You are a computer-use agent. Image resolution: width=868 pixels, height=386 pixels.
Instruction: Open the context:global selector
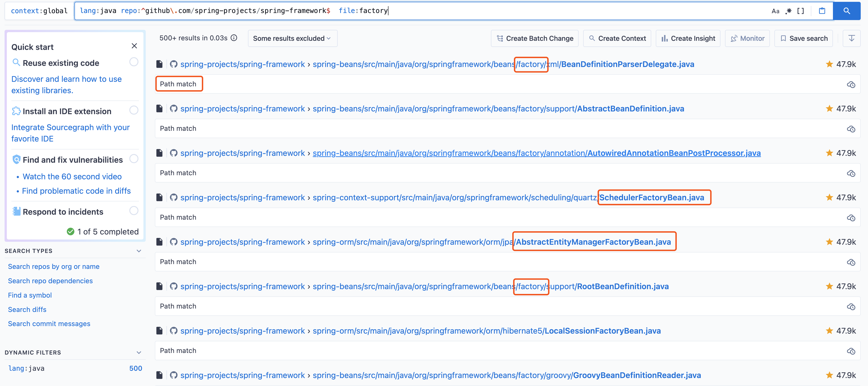click(x=39, y=11)
